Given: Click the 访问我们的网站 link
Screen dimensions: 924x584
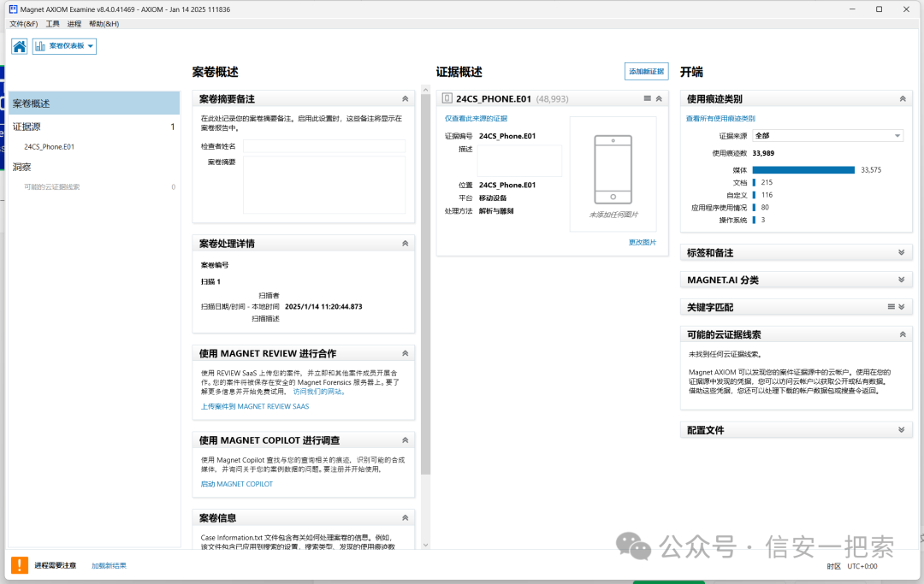Looking at the screenshot, I should (319, 392).
